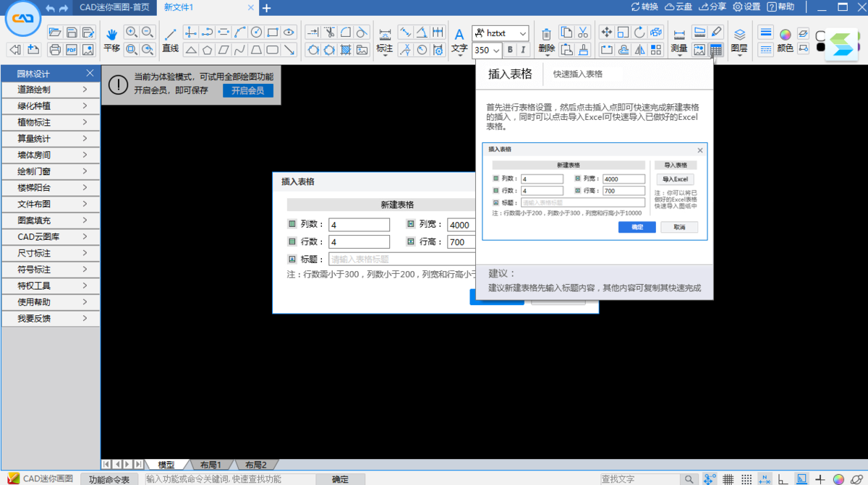Open the 功能命令表 tab
Screen dimensions: 868x485
(x=109, y=479)
